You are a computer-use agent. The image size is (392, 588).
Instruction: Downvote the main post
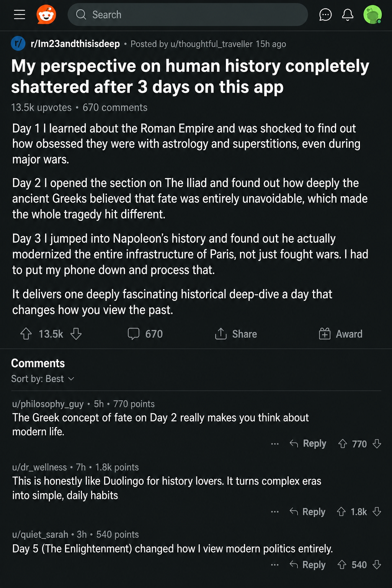pos(76,334)
